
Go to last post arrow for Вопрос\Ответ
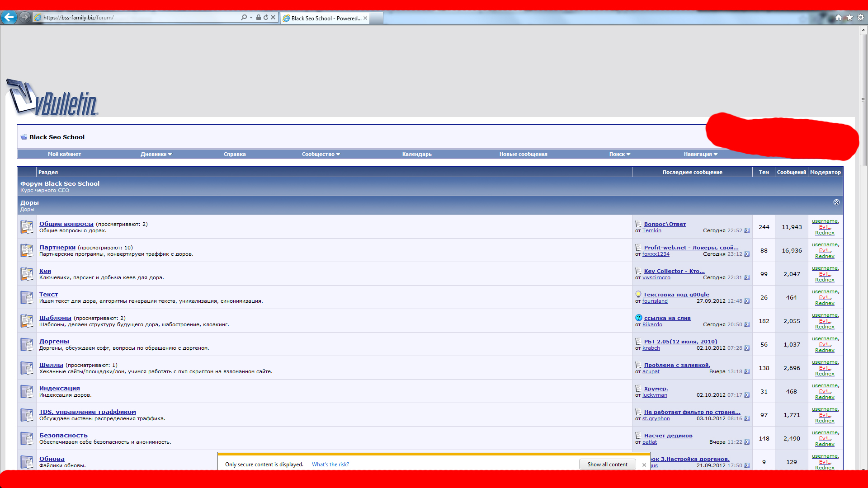coord(747,230)
